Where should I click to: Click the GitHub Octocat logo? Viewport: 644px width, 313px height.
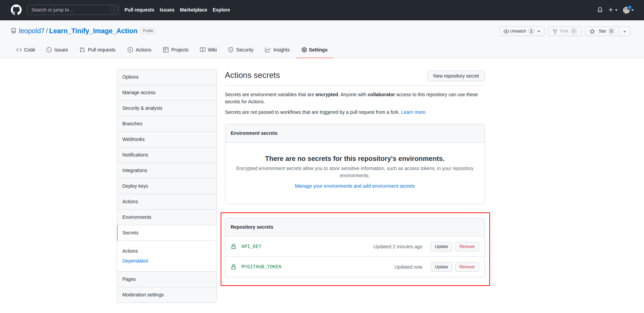[16, 10]
